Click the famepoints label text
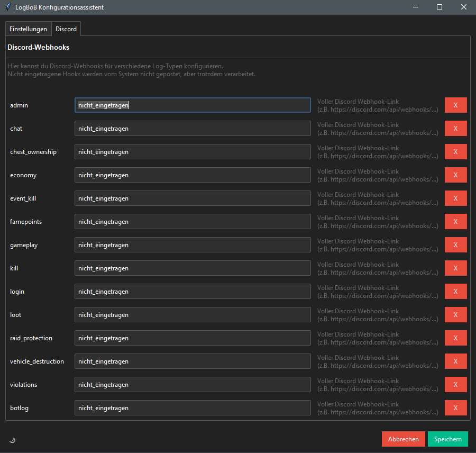Viewport: 476px width, 453px height. [x=26, y=222]
